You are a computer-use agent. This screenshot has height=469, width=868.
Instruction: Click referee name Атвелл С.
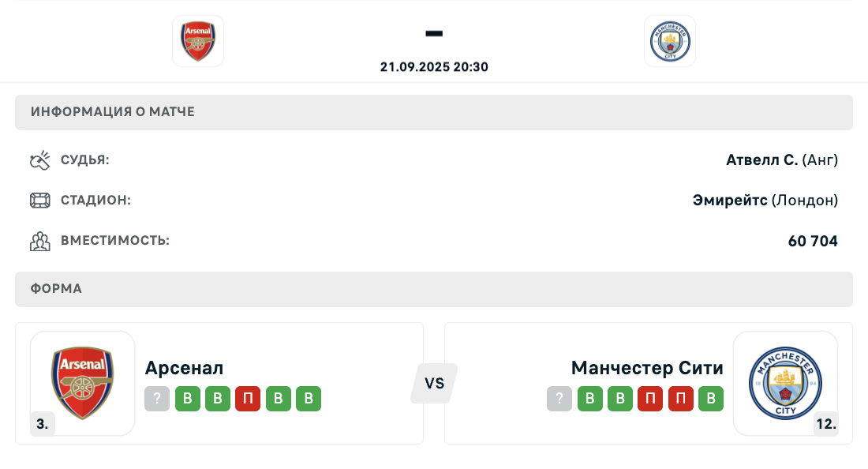pos(761,160)
